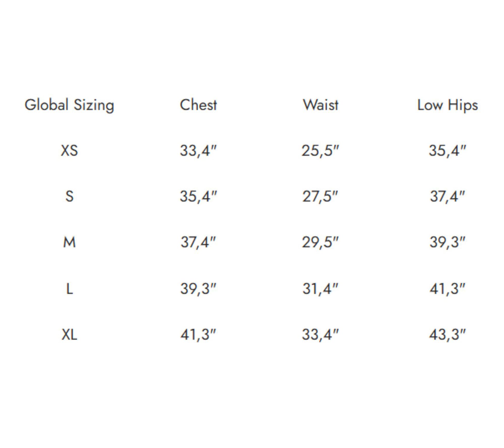Click the XS low hips value 35,4"

point(448,151)
